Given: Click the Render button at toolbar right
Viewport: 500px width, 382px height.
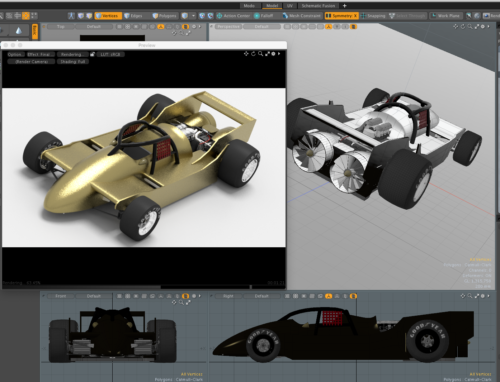Looking at the screenshot, I should 491,16.
